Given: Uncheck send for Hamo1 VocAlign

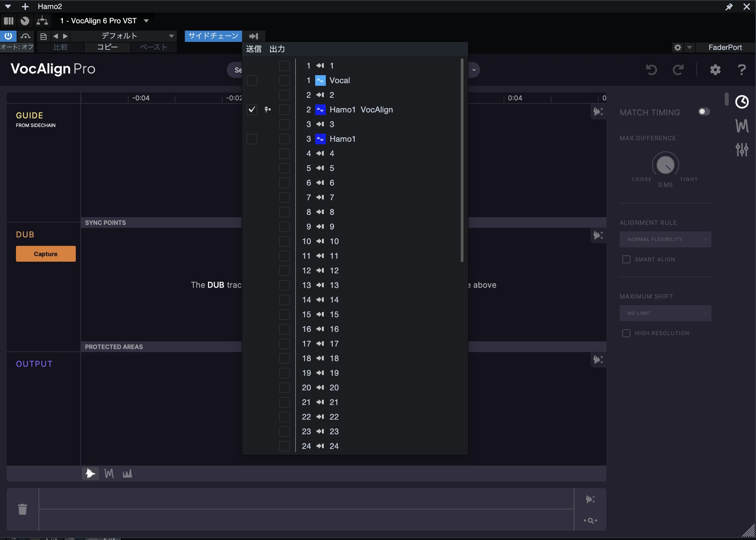Looking at the screenshot, I should pos(252,110).
